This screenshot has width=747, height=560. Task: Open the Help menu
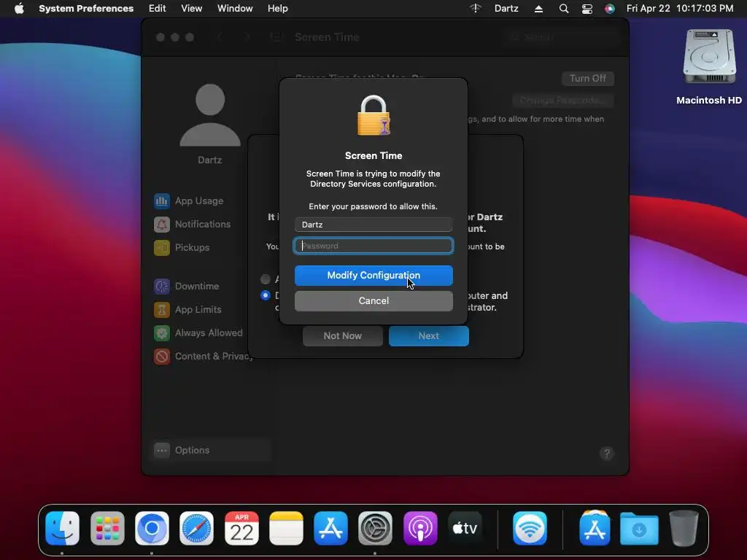point(278,8)
